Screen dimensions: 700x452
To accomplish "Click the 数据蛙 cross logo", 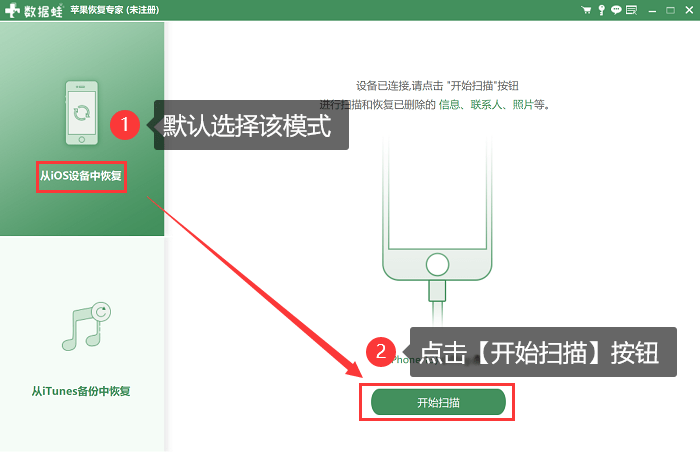I will point(12,10).
